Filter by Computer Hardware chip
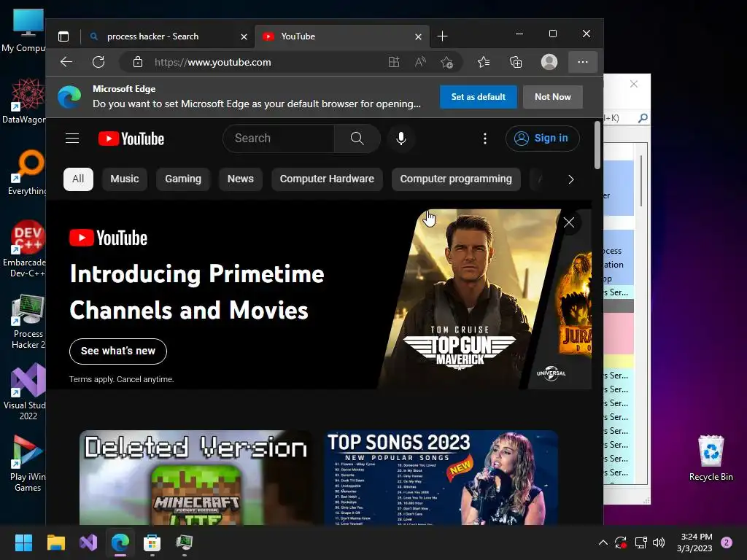The height and width of the screenshot is (560, 747). click(327, 179)
